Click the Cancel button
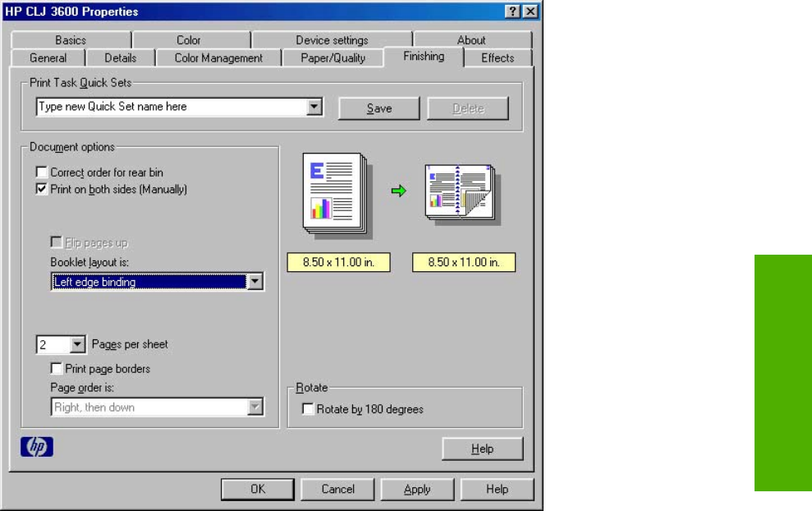Image resolution: width=812 pixels, height=511 pixels. click(x=337, y=490)
